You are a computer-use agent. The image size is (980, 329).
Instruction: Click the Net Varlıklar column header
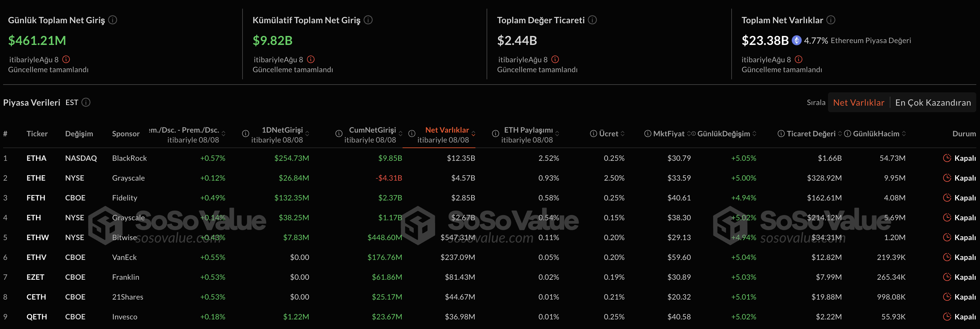click(x=447, y=130)
